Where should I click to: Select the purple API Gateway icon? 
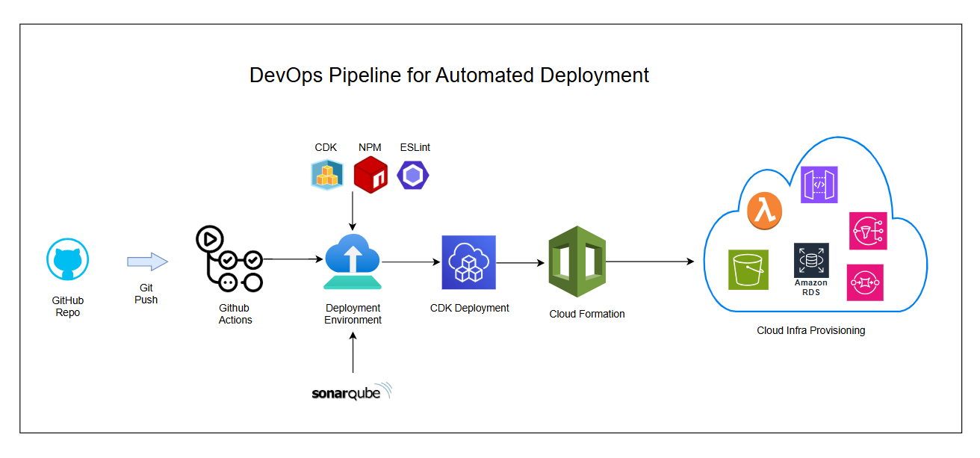point(819,185)
